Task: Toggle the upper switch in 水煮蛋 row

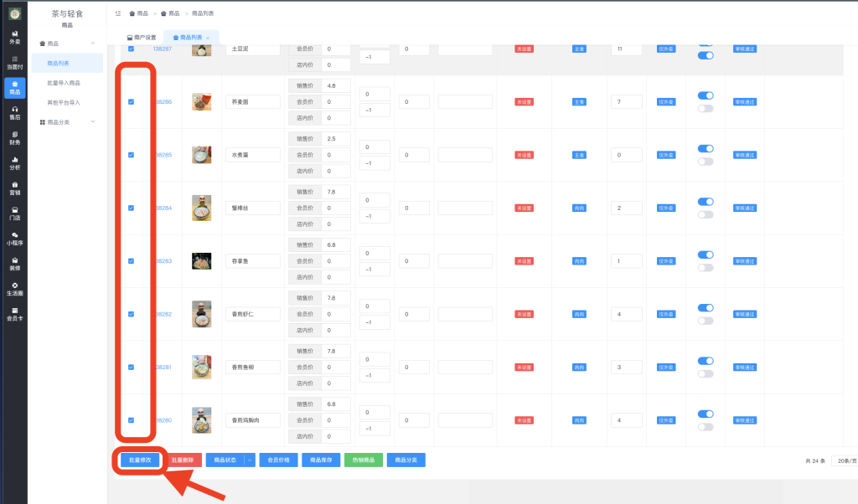Action: point(706,148)
